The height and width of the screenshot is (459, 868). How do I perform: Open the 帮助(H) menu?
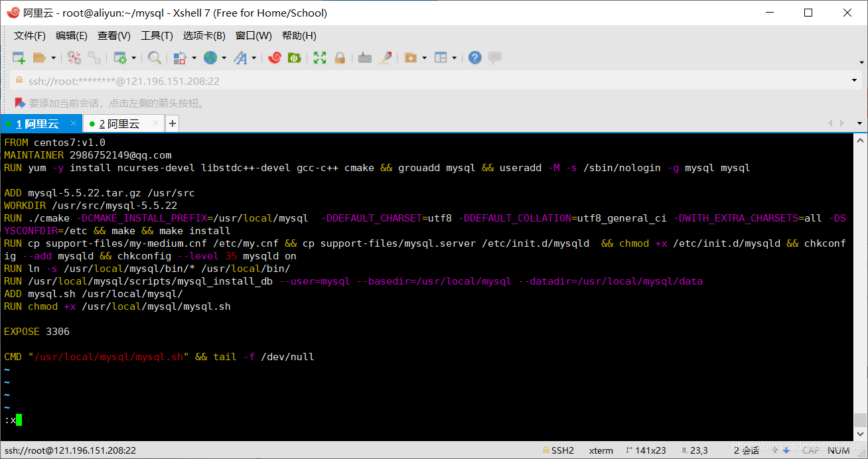point(299,35)
